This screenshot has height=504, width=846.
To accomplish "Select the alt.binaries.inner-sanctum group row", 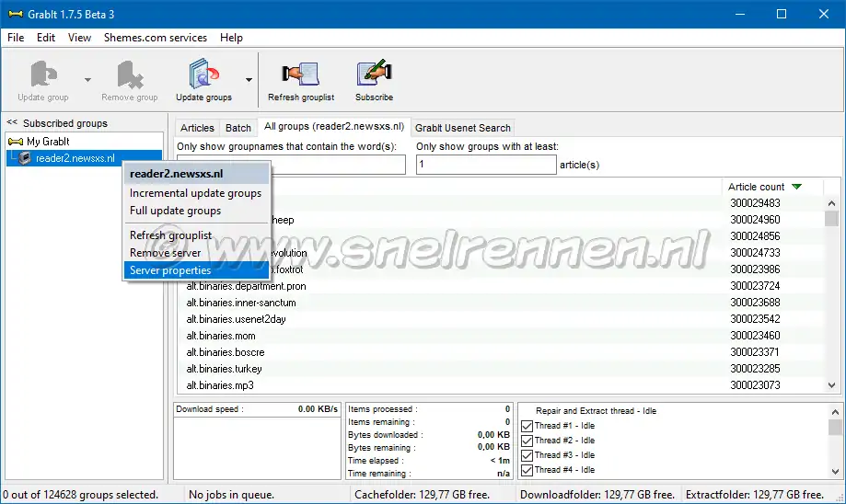I will (501, 303).
